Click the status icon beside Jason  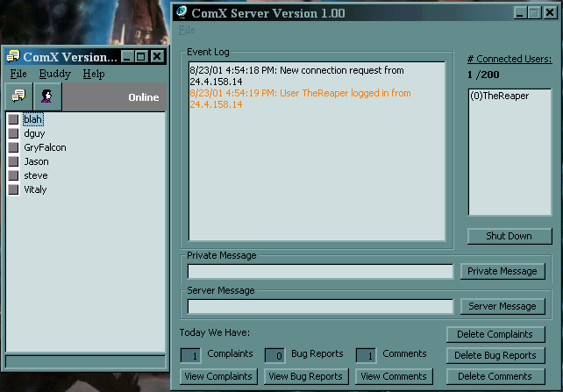pyautogui.click(x=13, y=161)
